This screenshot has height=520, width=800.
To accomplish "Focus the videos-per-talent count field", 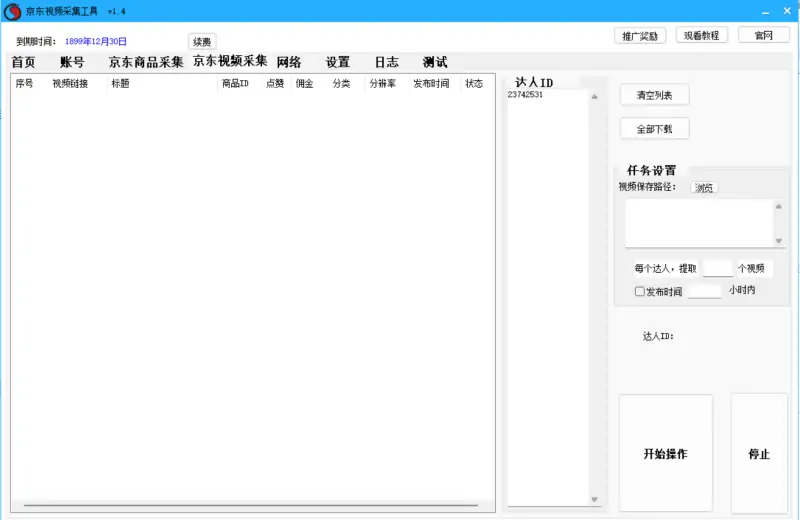I will click(x=717, y=268).
